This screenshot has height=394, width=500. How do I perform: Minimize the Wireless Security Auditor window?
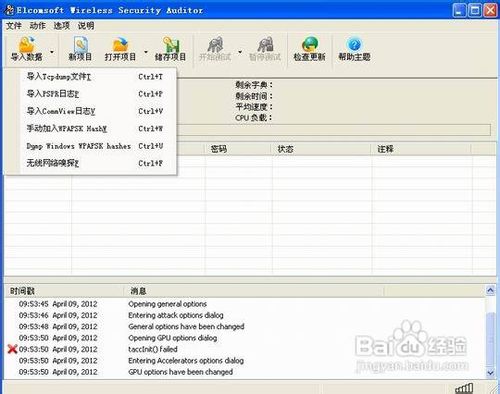[459, 10]
